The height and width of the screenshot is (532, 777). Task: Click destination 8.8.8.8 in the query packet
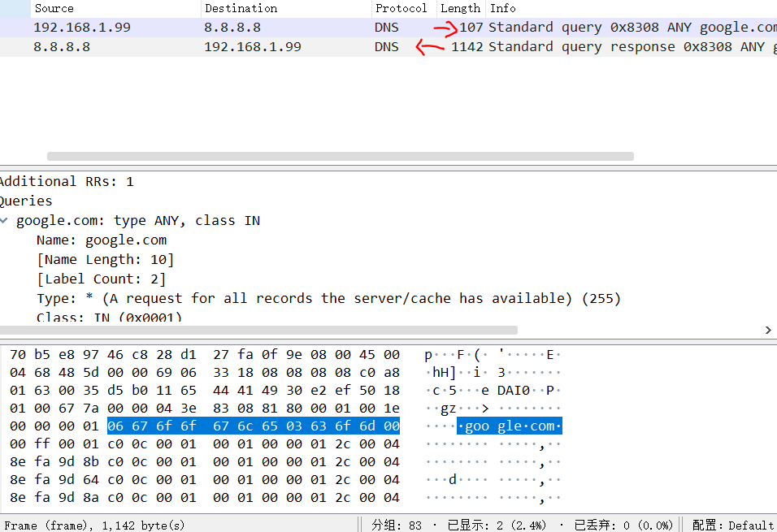[232, 28]
